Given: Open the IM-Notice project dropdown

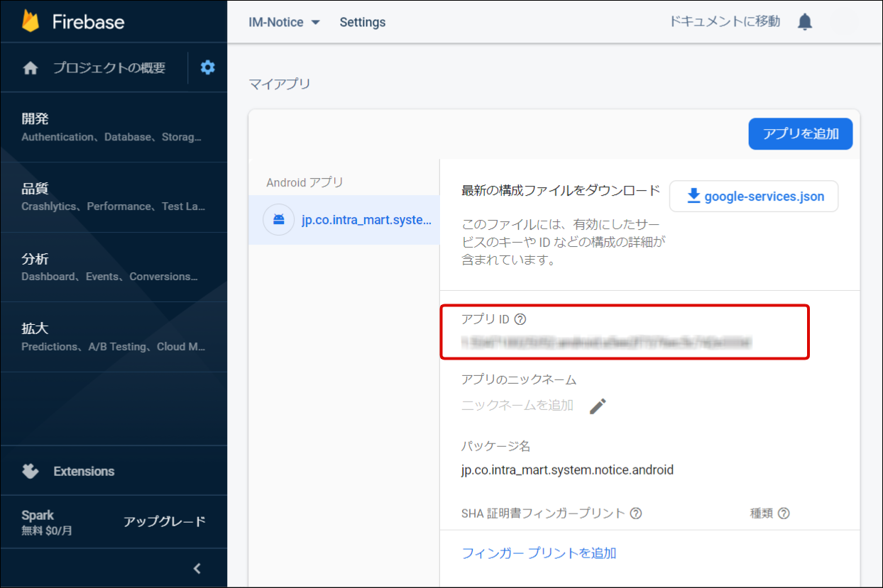Looking at the screenshot, I should [x=284, y=22].
